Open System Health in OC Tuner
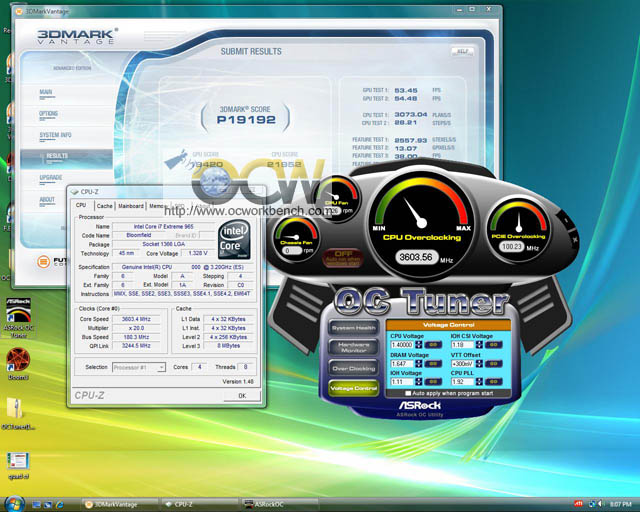The height and width of the screenshot is (512, 640). (x=353, y=328)
